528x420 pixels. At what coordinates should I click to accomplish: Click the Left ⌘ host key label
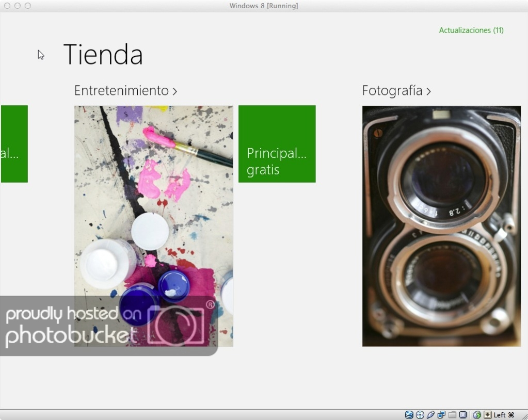[x=504, y=415]
